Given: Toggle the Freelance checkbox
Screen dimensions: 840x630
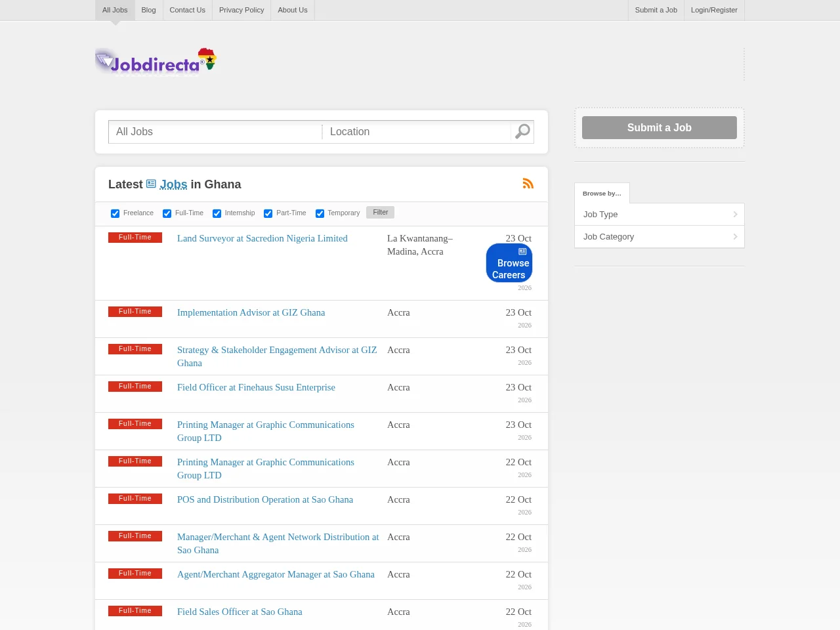Looking at the screenshot, I should tap(115, 213).
